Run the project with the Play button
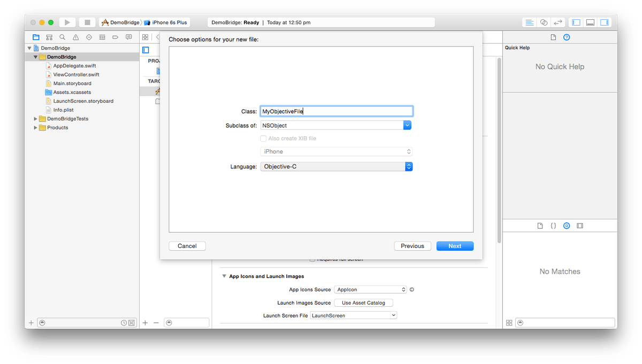The height and width of the screenshot is (364, 642). coord(67,22)
